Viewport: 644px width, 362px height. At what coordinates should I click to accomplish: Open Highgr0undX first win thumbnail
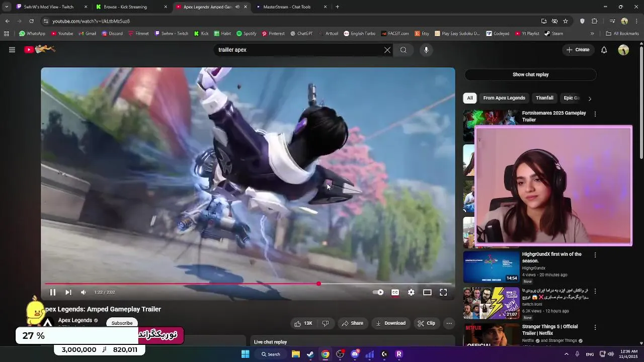(491, 267)
